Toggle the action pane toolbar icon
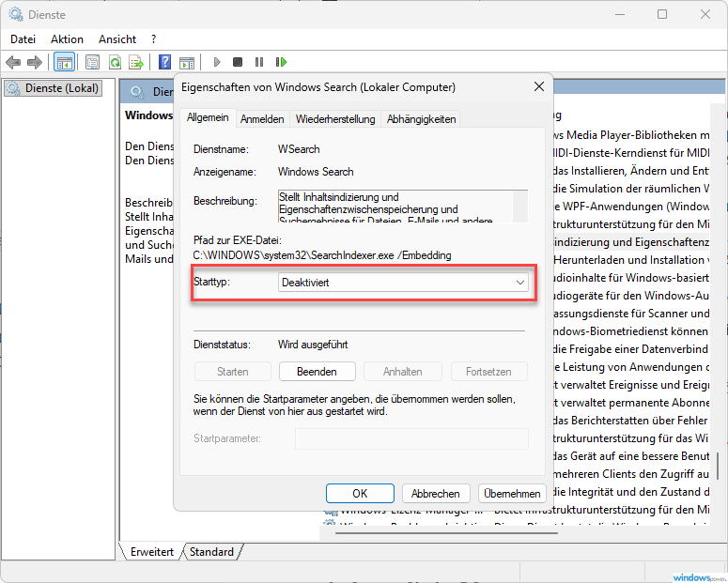 click(x=187, y=62)
